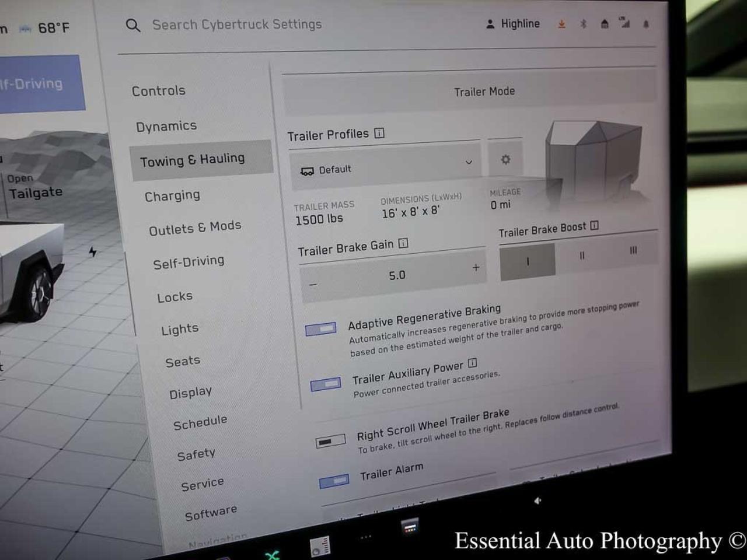Open the dock app with colored dots
Screen dimensions: 747x560
click(x=410, y=527)
